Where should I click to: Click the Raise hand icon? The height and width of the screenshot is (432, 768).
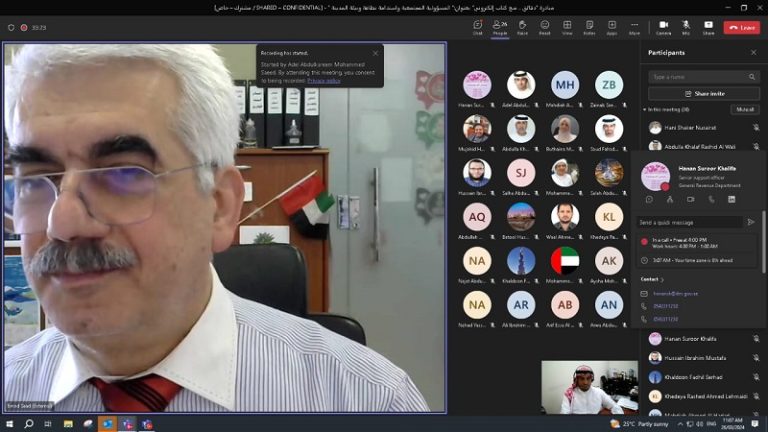tap(522, 27)
